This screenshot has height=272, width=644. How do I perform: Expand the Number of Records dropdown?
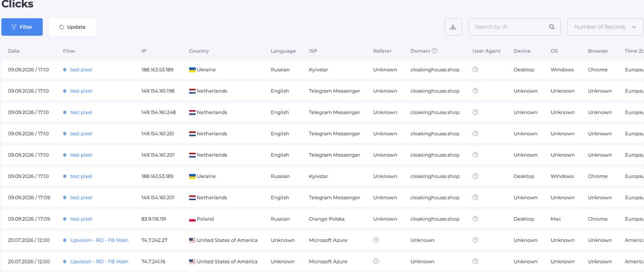point(605,27)
